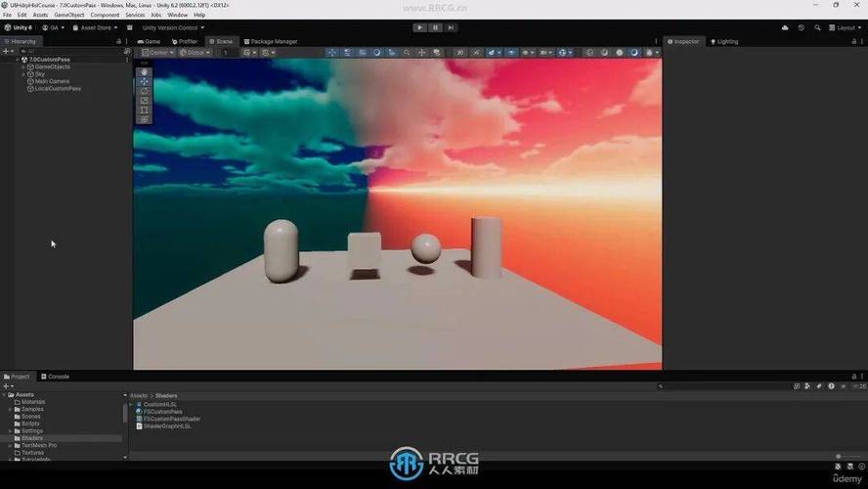Collapse the 7.0CustomPass scene root
This screenshot has width=868, height=489.
point(18,60)
